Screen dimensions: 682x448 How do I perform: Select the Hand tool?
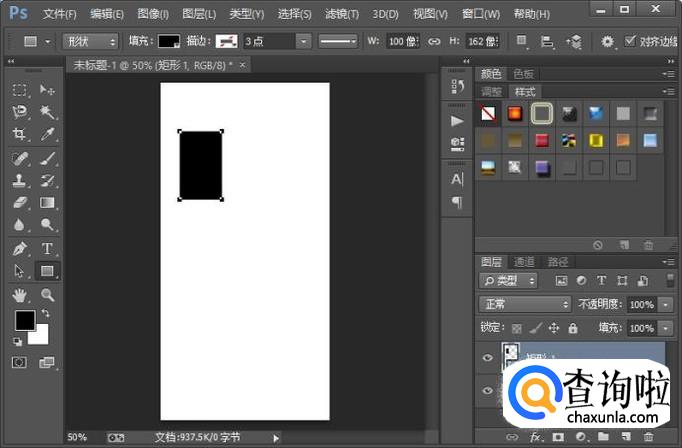(19, 295)
